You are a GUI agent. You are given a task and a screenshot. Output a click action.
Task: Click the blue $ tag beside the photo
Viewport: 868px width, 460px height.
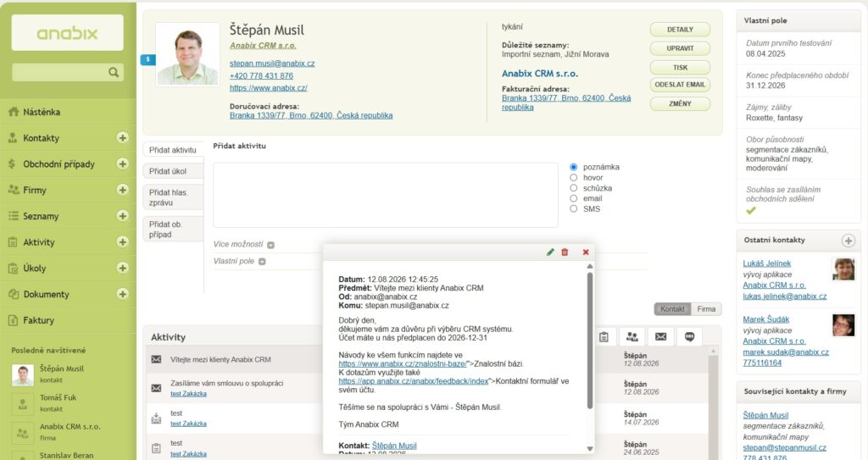click(147, 59)
